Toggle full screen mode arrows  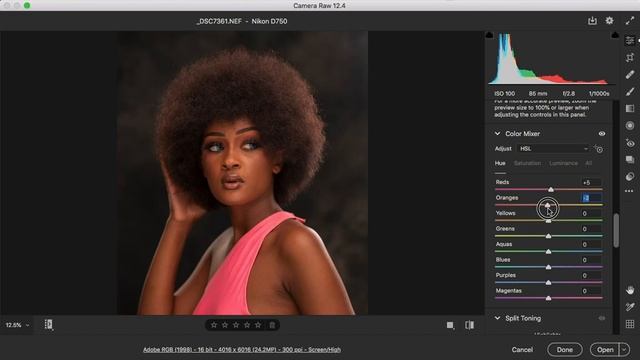[x=629, y=21]
